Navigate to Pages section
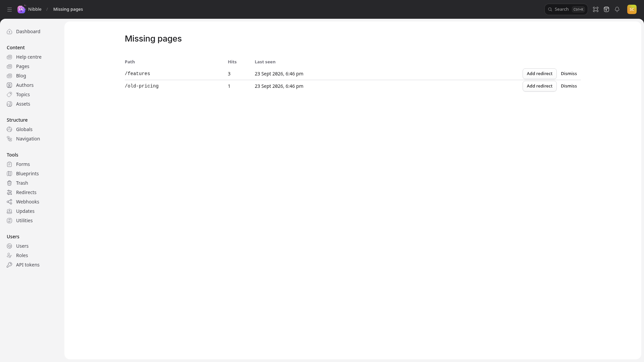644x362 pixels. 23,66
